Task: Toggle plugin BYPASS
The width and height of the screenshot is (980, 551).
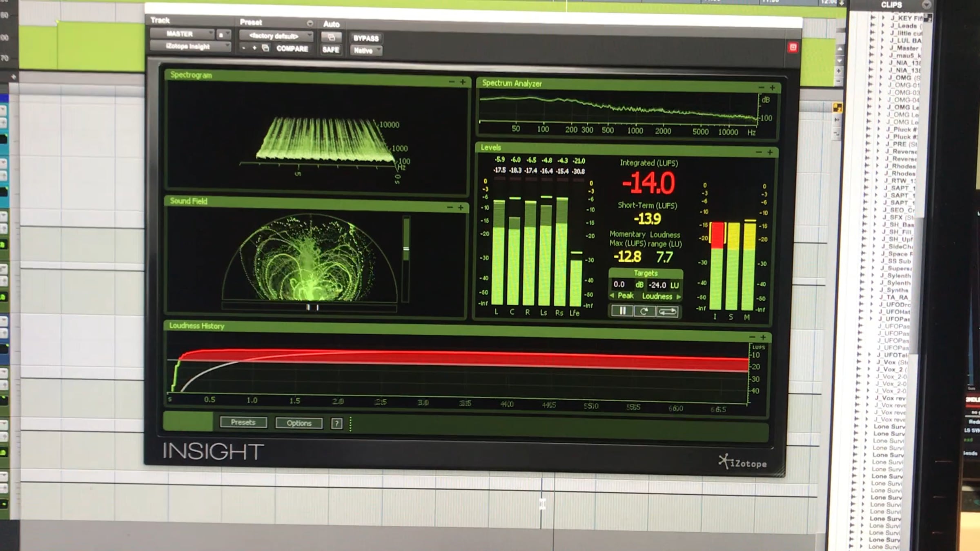Action: 366,38
